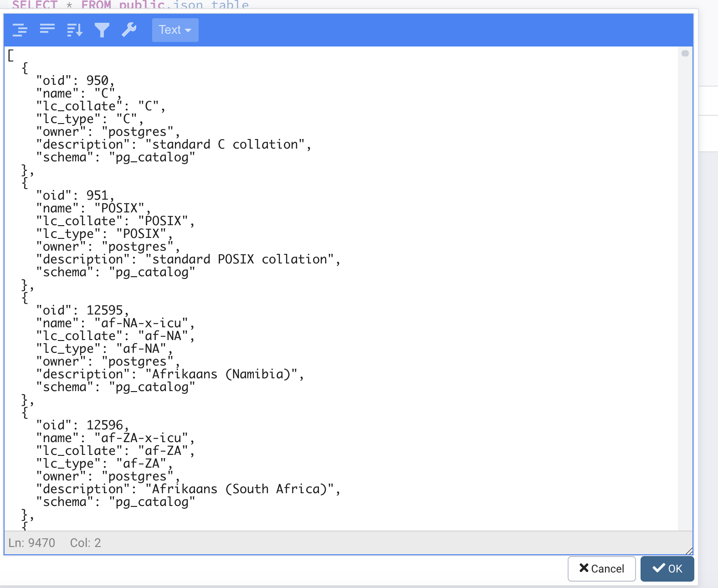This screenshot has width=718, height=588.
Task: Click the compact JSON data icon
Action: tap(47, 30)
